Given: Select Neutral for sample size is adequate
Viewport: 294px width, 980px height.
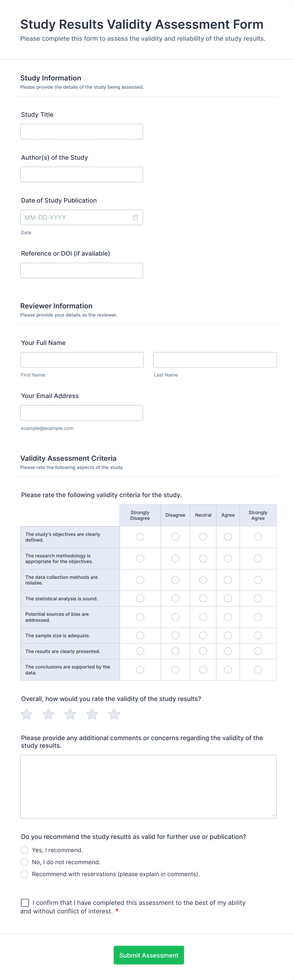Looking at the screenshot, I should pos(203,635).
